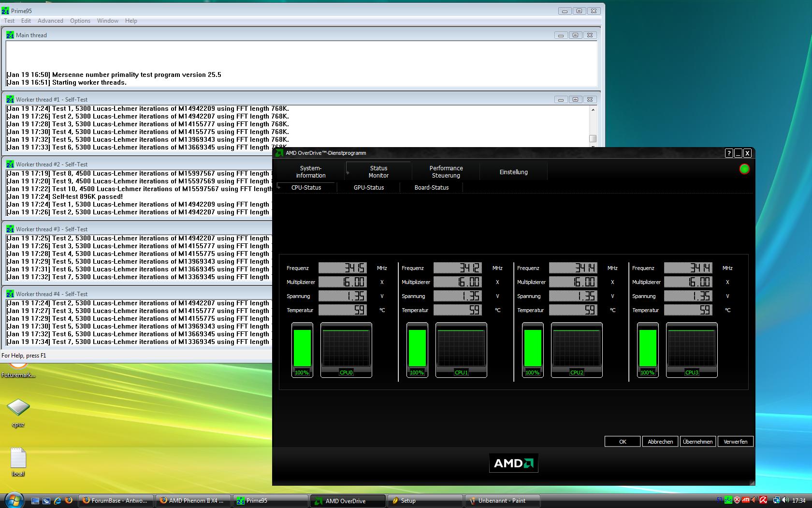Click the AMD OverDrive title bar icon
The width and height of the screenshot is (812, 508).
(279, 153)
